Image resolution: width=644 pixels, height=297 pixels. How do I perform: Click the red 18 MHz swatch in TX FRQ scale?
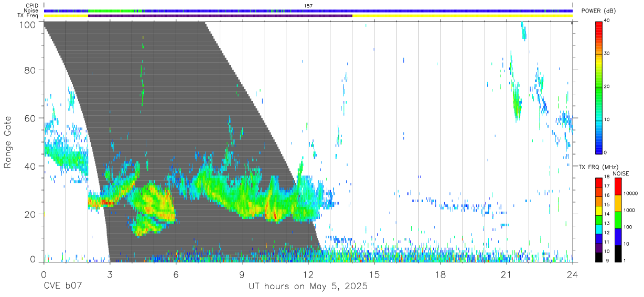tap(599, 183)
